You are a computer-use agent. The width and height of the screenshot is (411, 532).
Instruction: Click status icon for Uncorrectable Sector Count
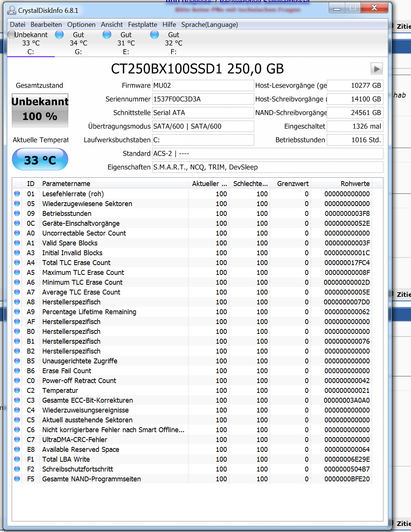coord(17,233)
